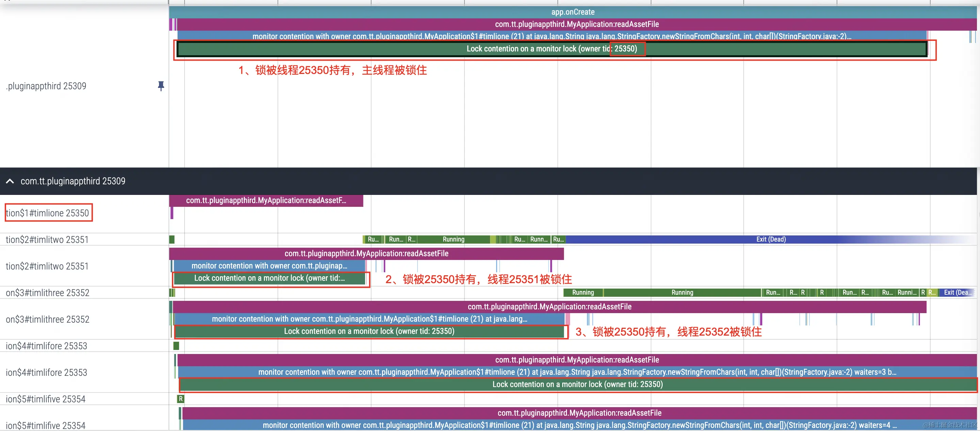Select the ion$5#timlifive 25354 thread row

(46, 399)
